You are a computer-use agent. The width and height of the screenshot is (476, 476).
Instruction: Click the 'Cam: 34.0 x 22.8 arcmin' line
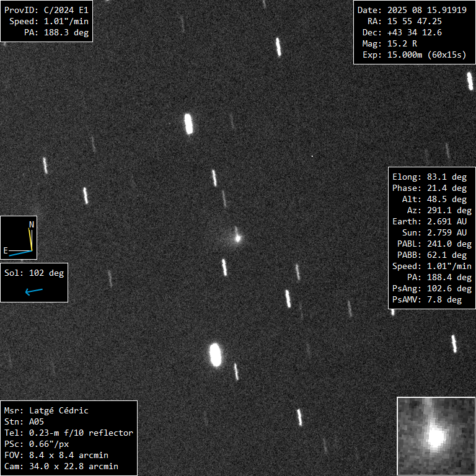tap(61, 467)
